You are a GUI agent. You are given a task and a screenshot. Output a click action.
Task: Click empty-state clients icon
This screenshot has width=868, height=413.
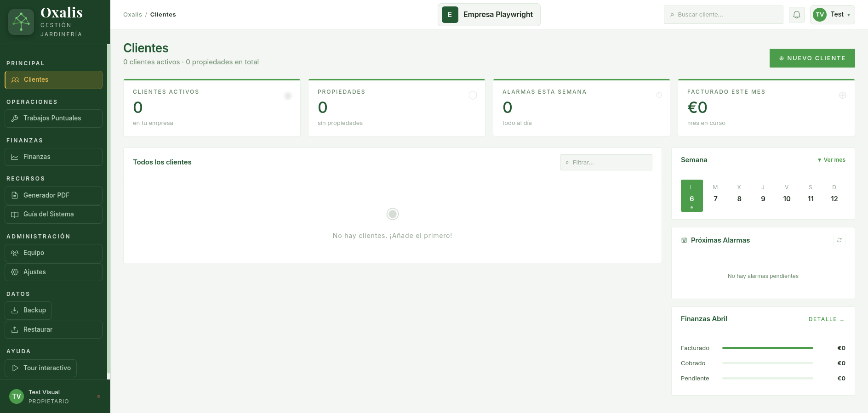pos(393,214)
